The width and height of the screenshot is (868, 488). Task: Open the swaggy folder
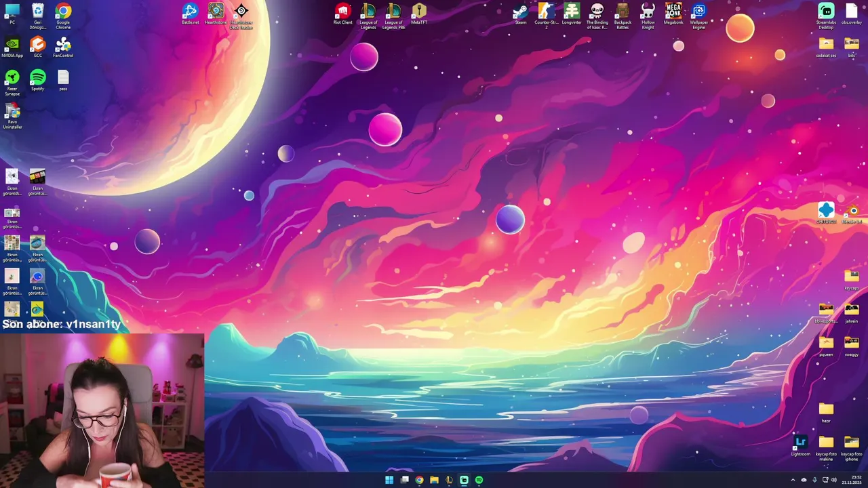click(852, 346)
